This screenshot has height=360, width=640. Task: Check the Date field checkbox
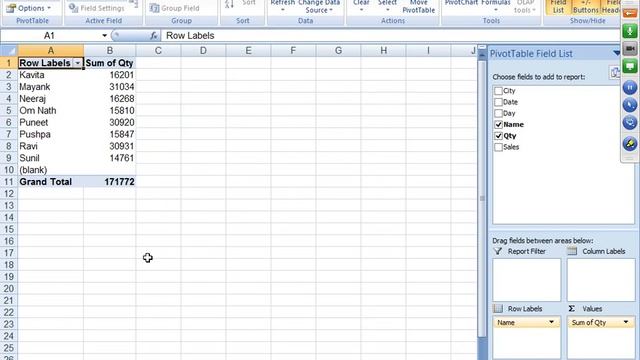tap(498, 102)
